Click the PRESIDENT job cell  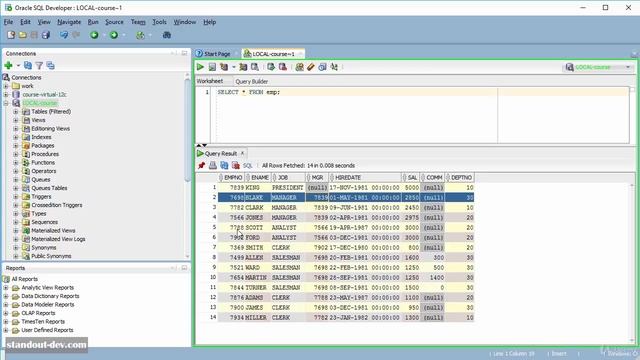(x=288, y=188)
